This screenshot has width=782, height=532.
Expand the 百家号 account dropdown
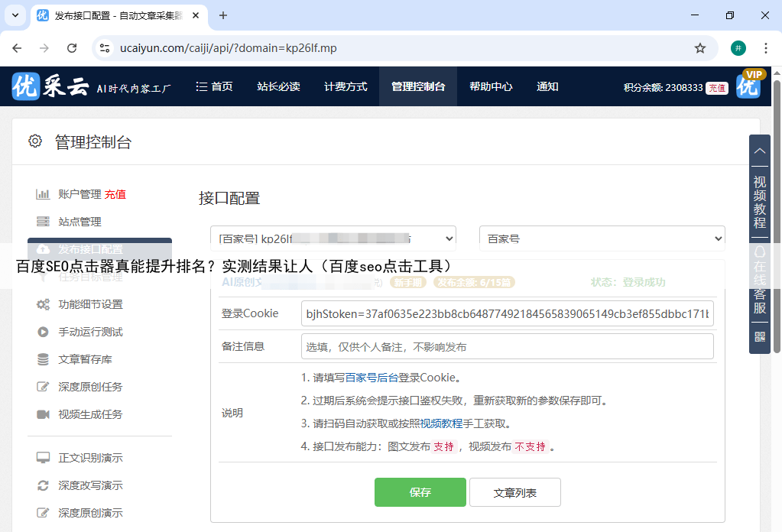333,238
